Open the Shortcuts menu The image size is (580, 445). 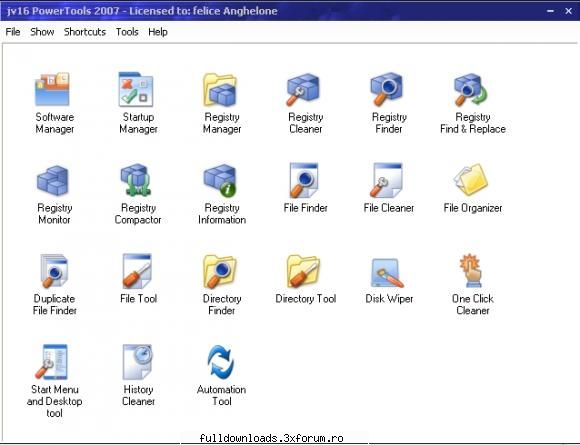click(x=85, y=32)
